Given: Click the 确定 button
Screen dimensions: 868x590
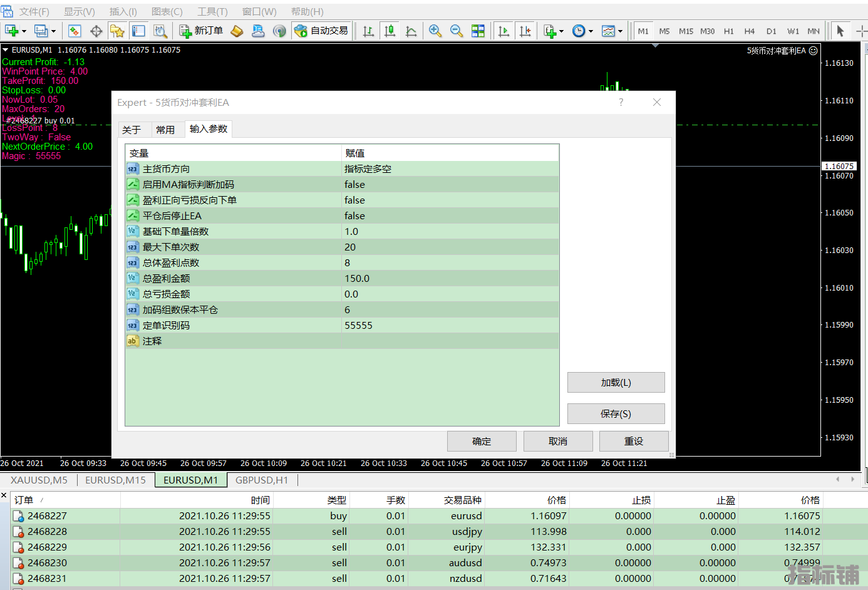Looking at the screenshot, I should pyautogui.click(x=481, y=441).
